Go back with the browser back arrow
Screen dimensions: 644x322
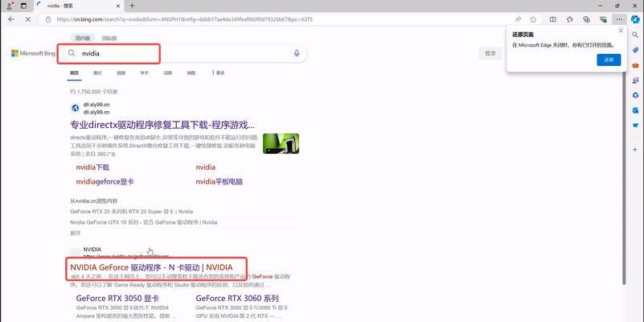pos(11,19)
